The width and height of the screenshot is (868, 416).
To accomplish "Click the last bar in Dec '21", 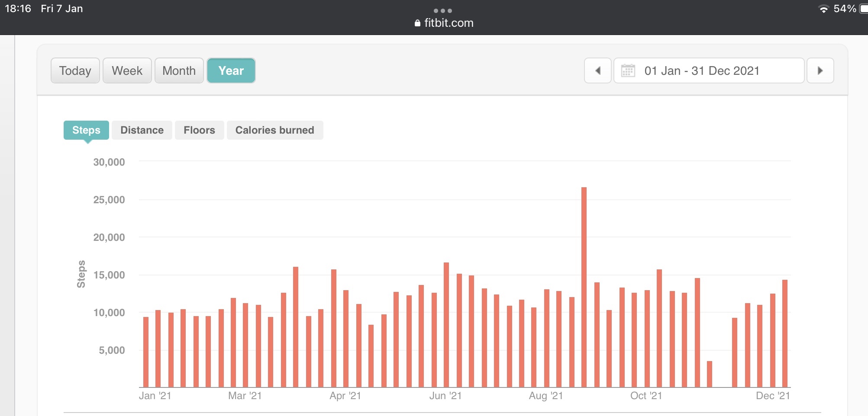I will [785, 333].
